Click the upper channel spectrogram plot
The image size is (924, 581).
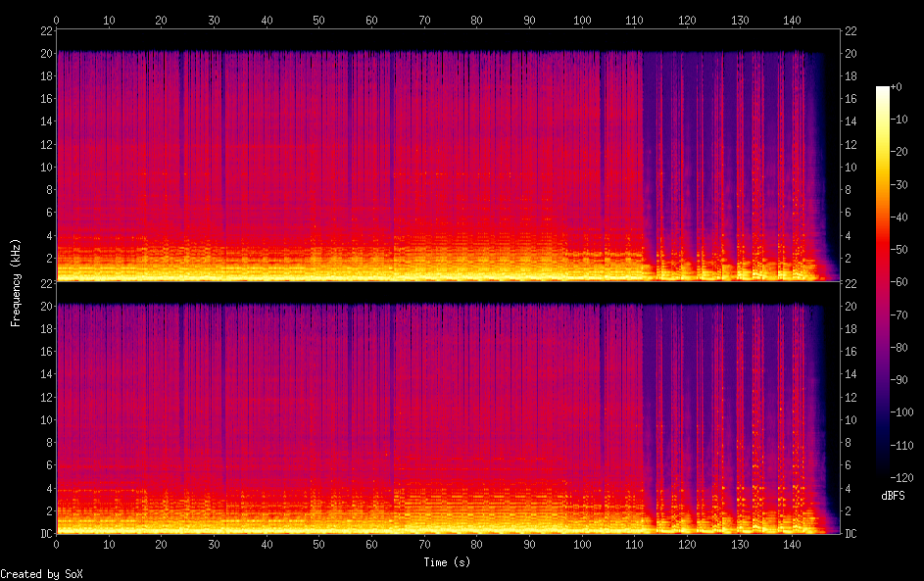click(448, 156)
